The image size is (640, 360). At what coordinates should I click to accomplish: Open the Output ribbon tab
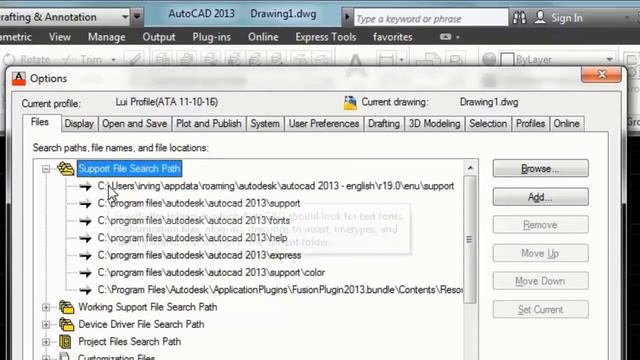pyautogui.click(x=159, y=37)
